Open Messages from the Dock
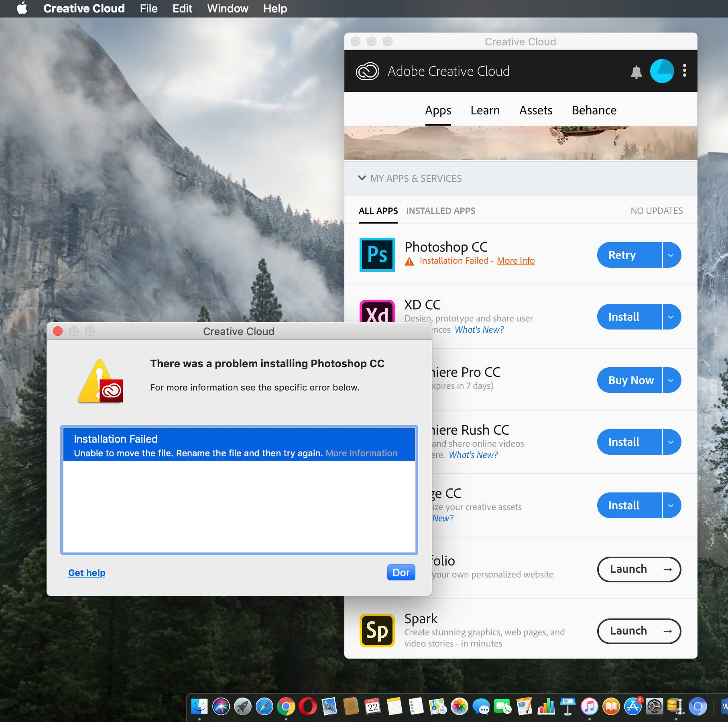This screenshot has width=728, height=722. coord(481,707)
